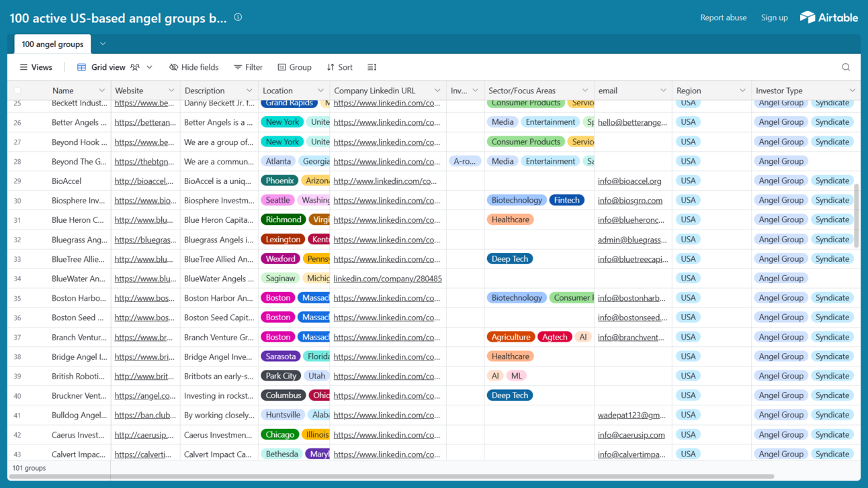Open the Company Linkedin URL column dropdown
The image size is (868, 488).
437,91
